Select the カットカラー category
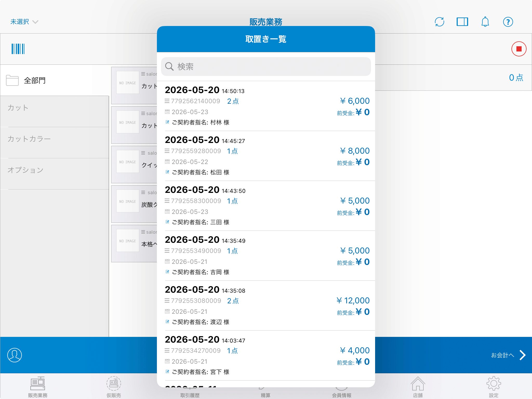The image size is (532, 399). pyautogui.click(x=55, y=143)
